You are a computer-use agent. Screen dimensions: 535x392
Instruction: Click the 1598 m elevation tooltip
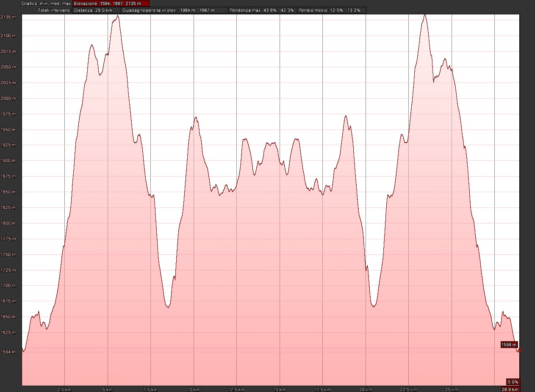(509, 345)
